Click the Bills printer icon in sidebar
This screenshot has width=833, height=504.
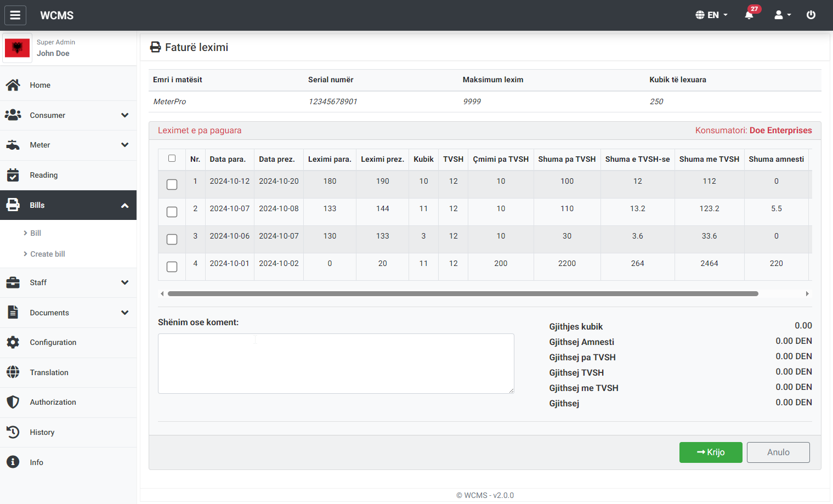tap(13, 205)
